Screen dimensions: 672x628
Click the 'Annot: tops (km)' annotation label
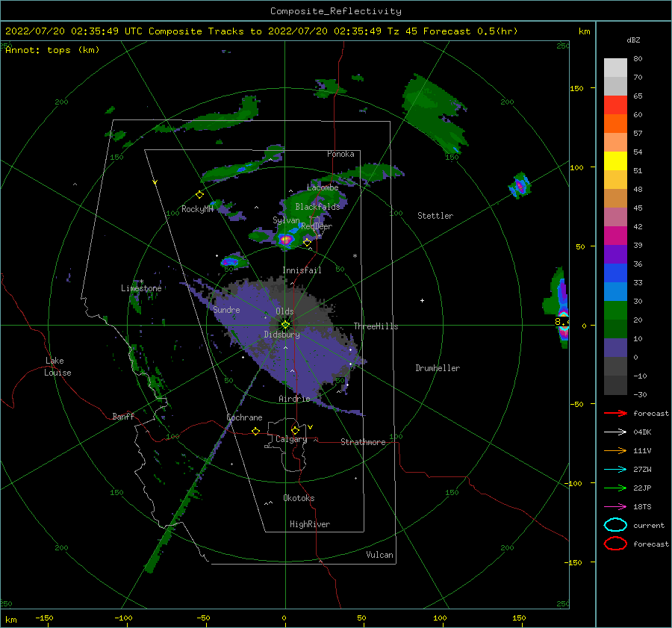(52, 50)
